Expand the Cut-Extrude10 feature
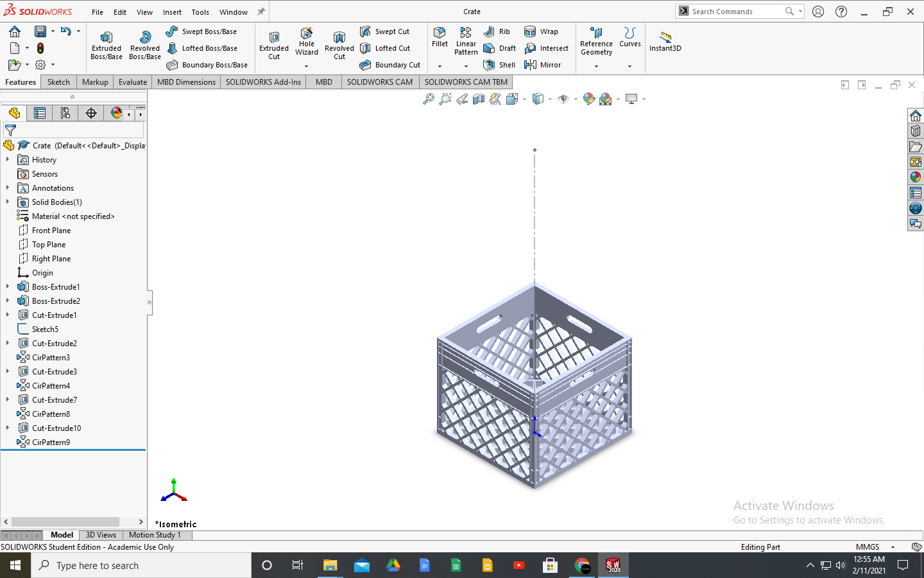The width and height of the screenshot is (924, 578). pos(8,428)
